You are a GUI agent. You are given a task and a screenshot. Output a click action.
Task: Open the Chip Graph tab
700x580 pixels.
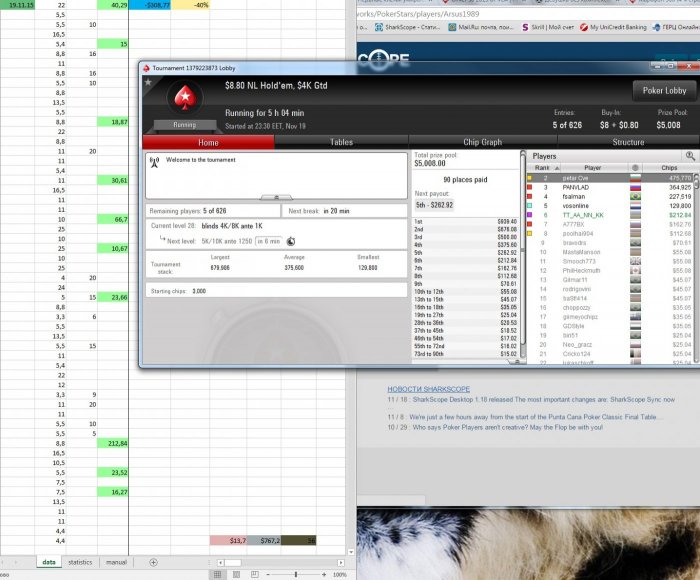pyautogui.click(x=483, y=142)
